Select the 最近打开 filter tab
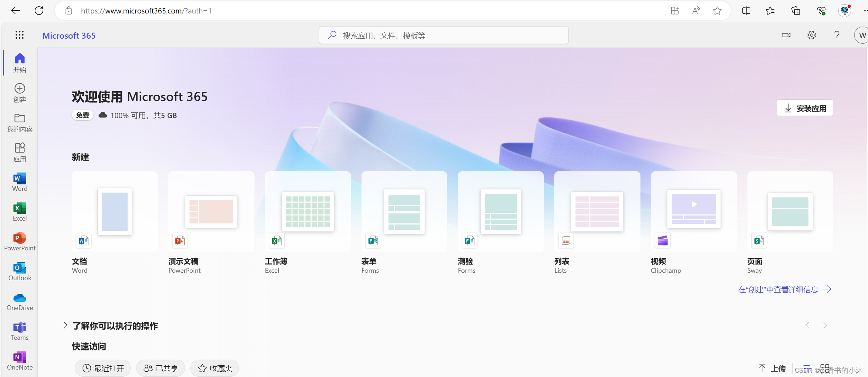The height and width of the screenshot is (377, 868). [103, 368]
